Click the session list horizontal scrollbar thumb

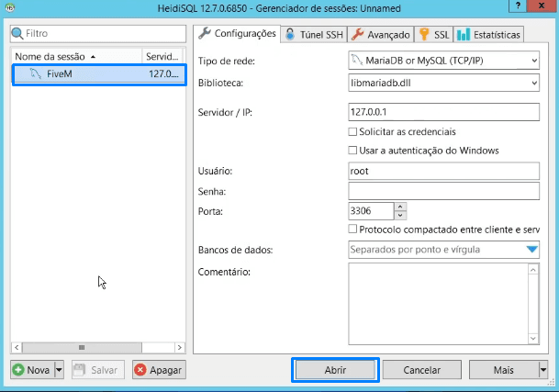pyautogui.click(x=82, y=347)
